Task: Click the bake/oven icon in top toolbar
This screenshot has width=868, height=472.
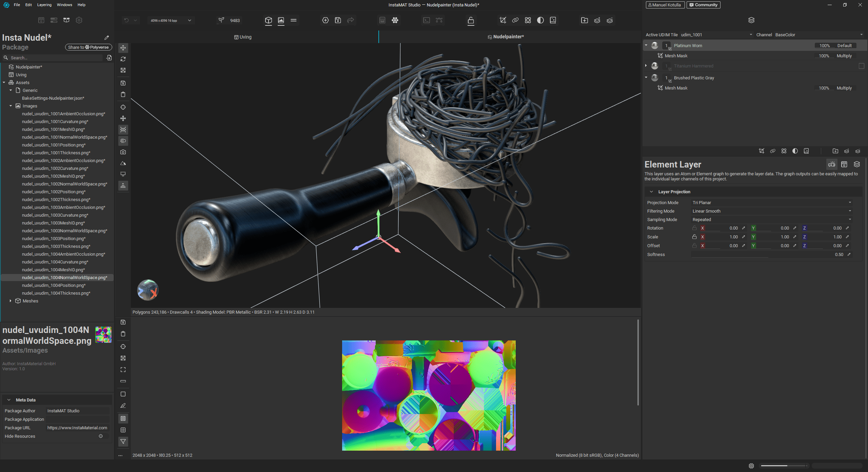Action: pyautogui.click(x=382, y=20)
